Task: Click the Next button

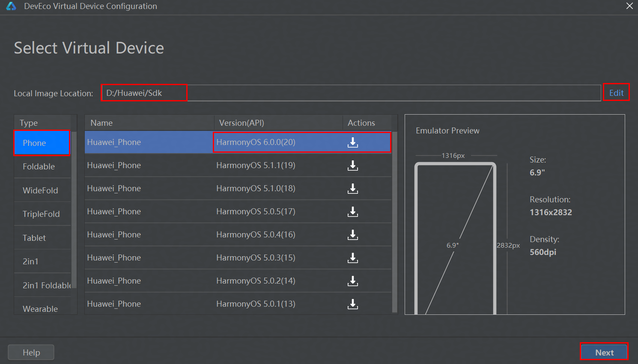Action: point(604,352)
